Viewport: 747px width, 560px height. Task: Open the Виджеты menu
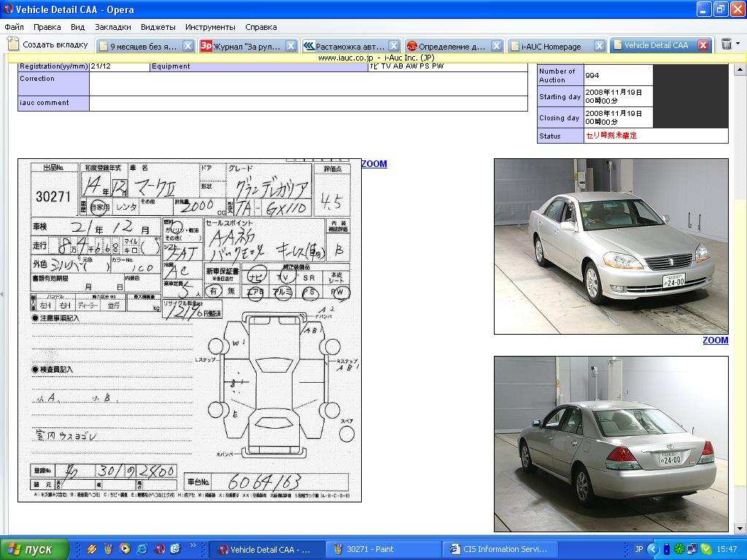point(158,27)
